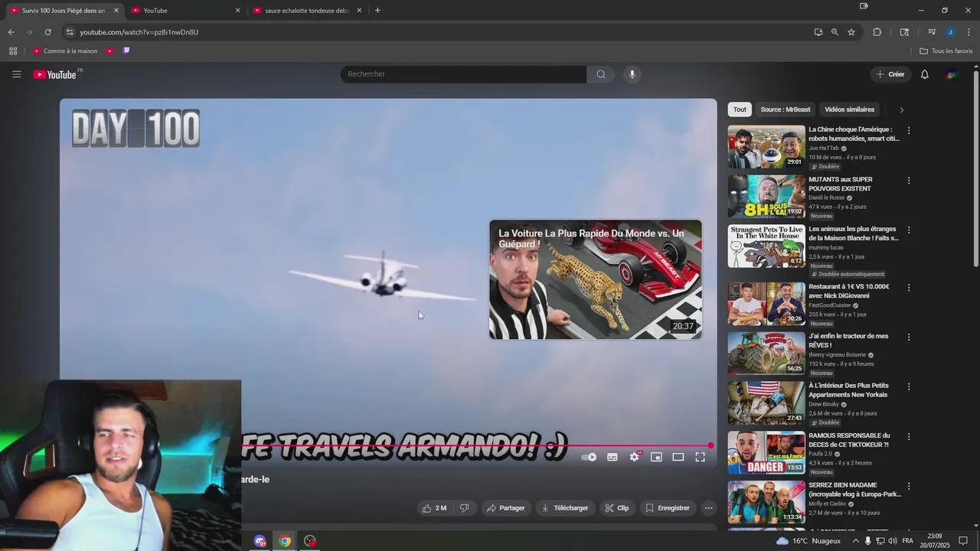980x551 pixels.
Task: Open the thierry vigneau Boiserie channel link
Action: 837,355
